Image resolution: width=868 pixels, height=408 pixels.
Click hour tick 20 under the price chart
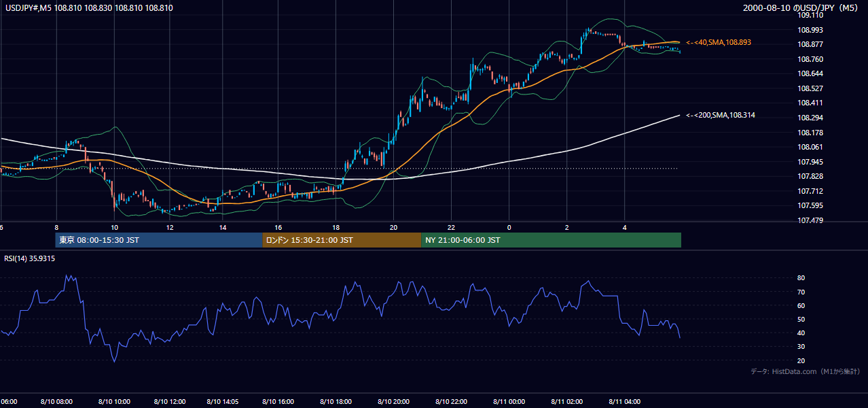click(393, 227)
